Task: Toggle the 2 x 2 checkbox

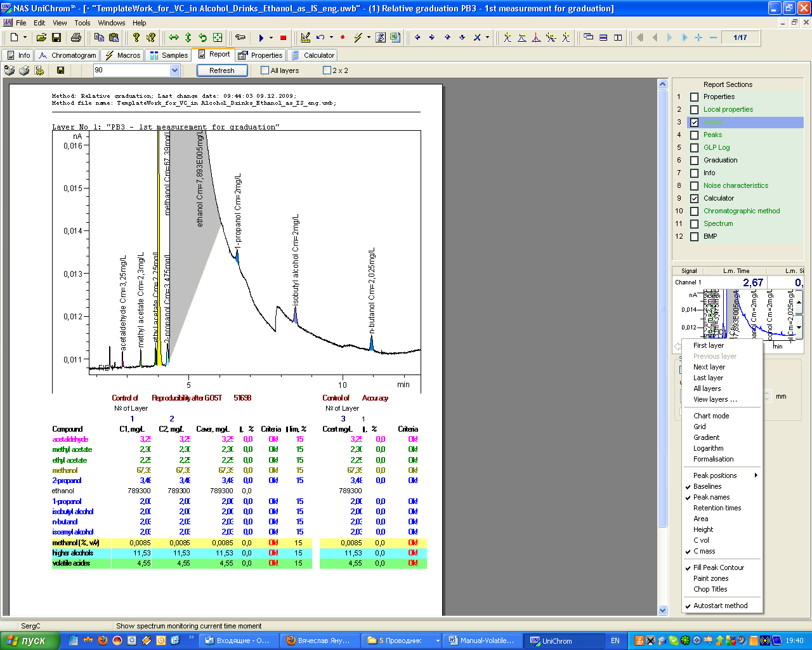Action: [x=327, y=70]
